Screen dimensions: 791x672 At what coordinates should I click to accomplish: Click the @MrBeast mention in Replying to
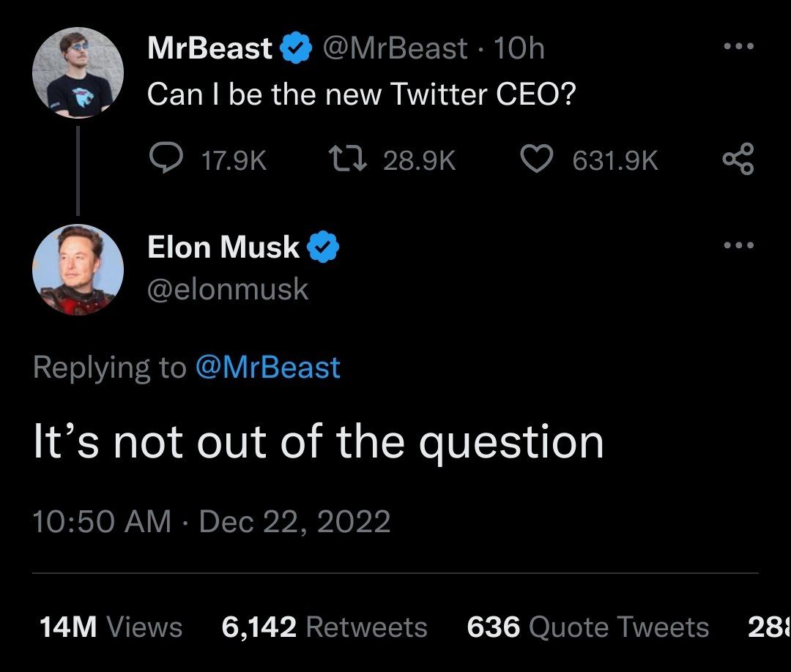coord(267,367)
